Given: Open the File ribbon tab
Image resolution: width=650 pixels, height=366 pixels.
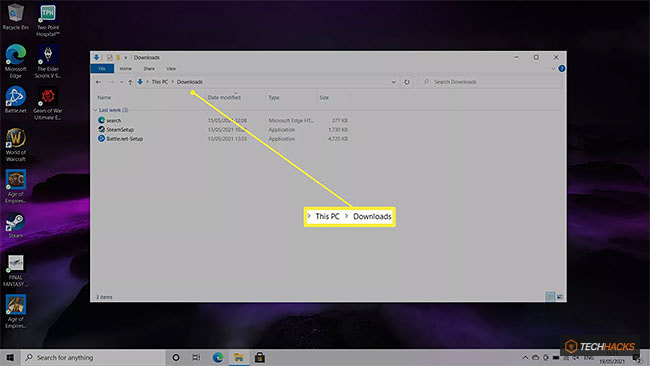Looking at the screenshot, I should [x=102, y=68].
